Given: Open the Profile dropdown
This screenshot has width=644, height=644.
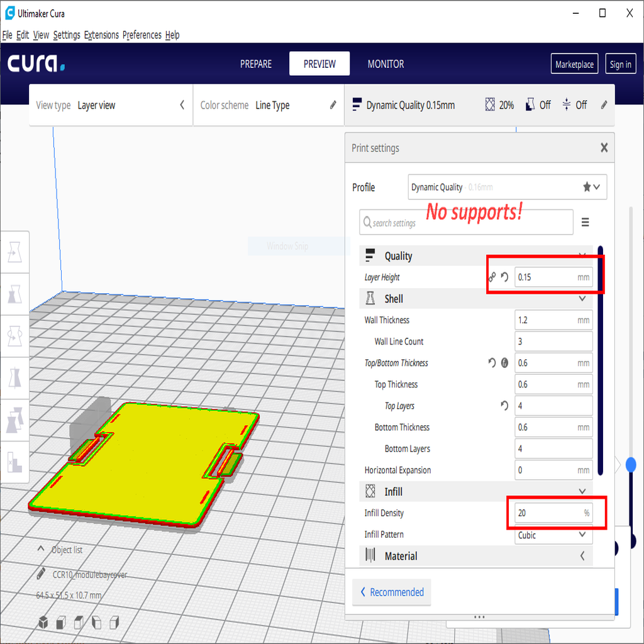Looking at the screenshot, I should pos(507,187).
